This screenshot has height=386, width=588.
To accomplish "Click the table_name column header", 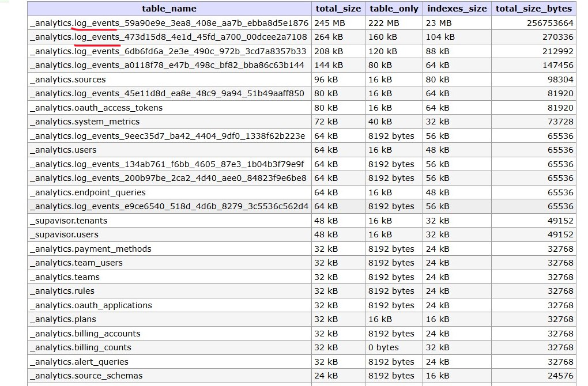I will click(x=169, y=9).
